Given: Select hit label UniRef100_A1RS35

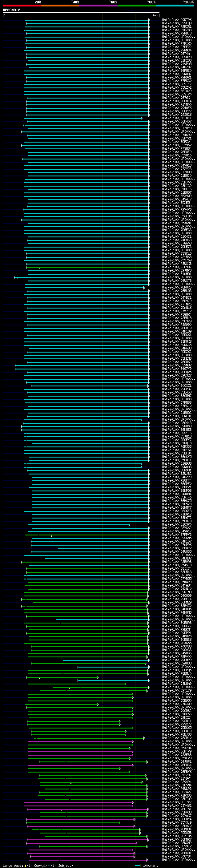Looking at the screenshot, I should [x=177, y=795].
